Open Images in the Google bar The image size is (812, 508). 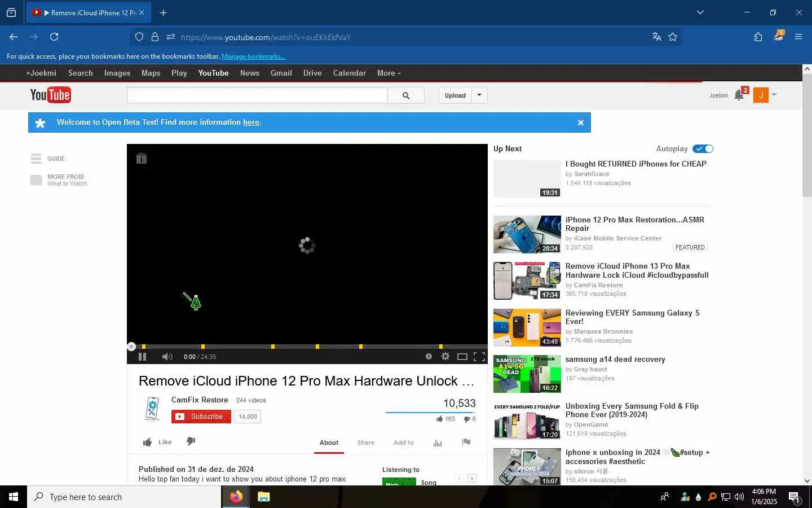117,73
